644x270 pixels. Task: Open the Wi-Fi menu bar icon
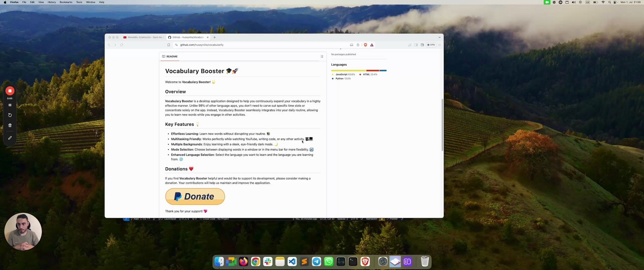click(x=603, y=2)
